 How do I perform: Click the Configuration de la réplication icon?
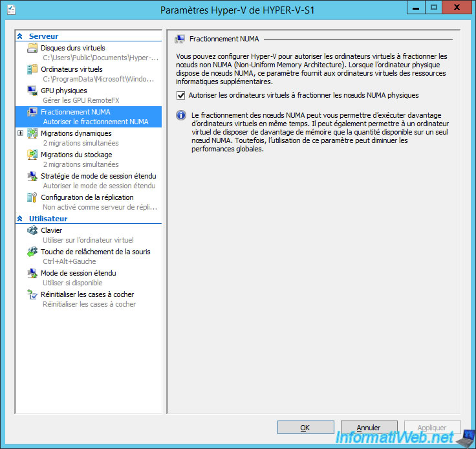(32, 197)
